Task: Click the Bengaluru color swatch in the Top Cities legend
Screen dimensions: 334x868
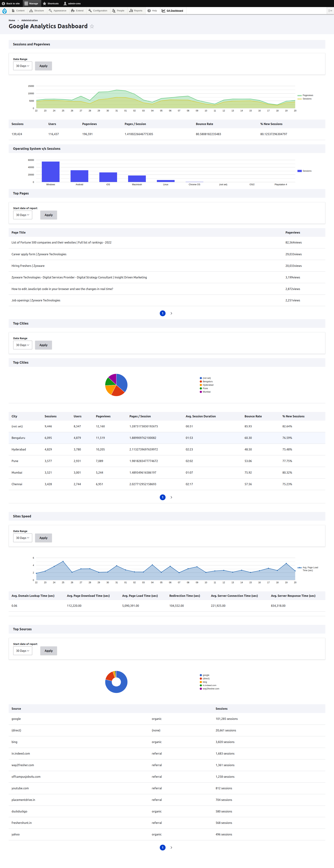Action: pyautogui.click(x=201, y=381)
